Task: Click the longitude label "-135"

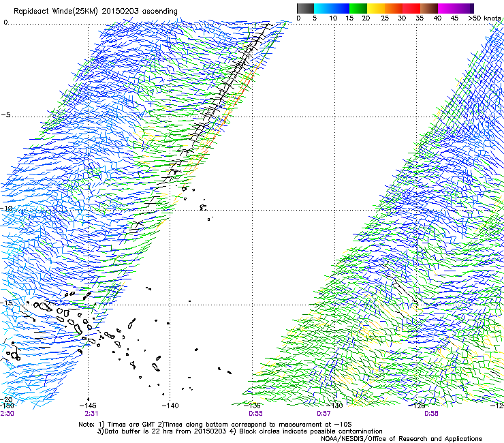Action: [x=252, y=406]
